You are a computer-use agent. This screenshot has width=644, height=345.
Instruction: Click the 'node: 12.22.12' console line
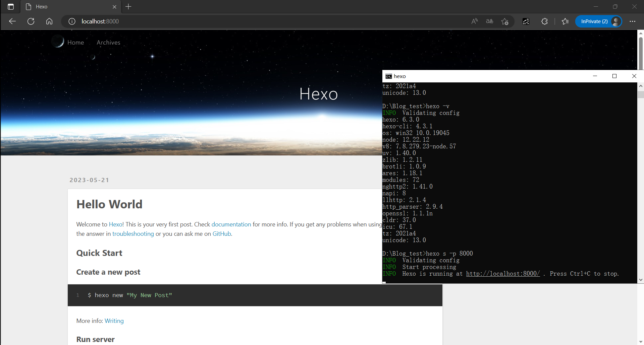click(x=406, y=140)
